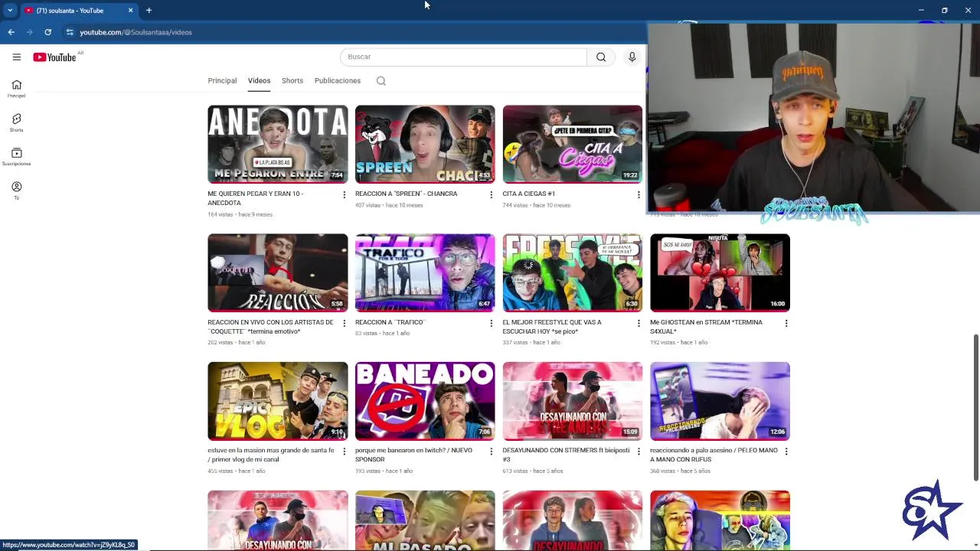Open options for COQUETTE reaction video
Image resolution: width=980 pixels, height=551 pixels.
click(344, 323)
